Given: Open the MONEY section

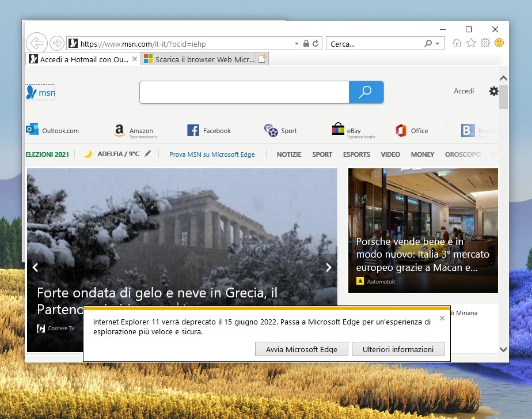Looking at the screenshot, I should 423,154.
